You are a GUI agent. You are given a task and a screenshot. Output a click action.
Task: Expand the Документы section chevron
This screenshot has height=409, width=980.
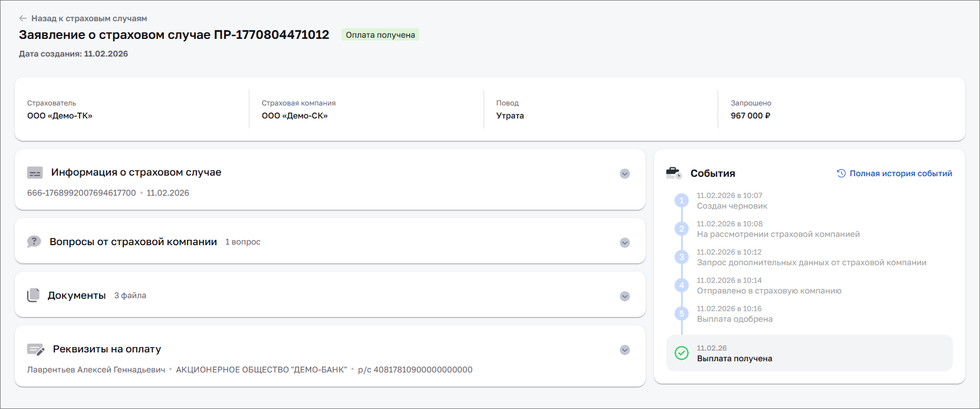click(625, 296)
